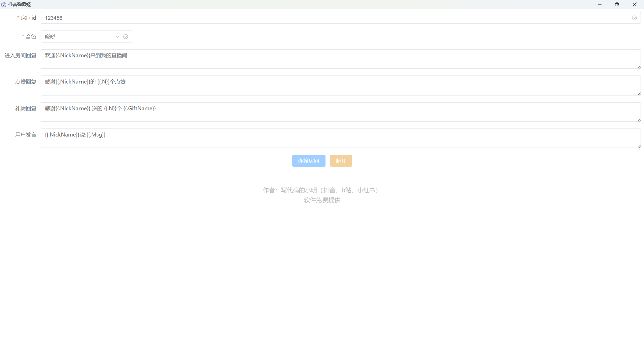Edit the 点赞回复 template text box
The image size is (644, 362).
pyautogui.click(x=341, y=85)
